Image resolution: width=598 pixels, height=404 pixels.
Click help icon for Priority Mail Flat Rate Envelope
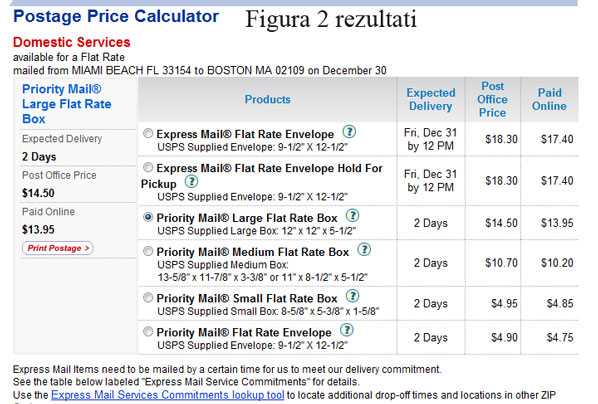[x=347, y=330]
